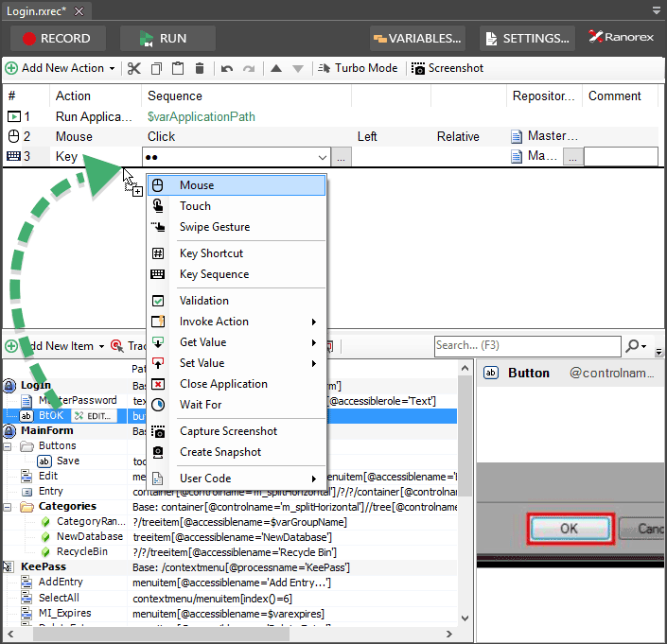The width and height of the screenshot is (667, 644).
Task: Expand the User Code submenu
Action: (x=237, y=479)
